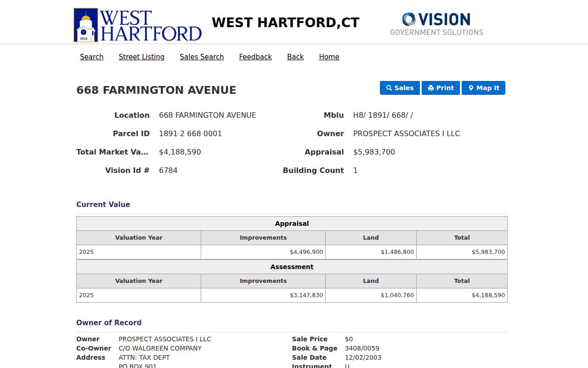Select assessment land value $1,040,760

(397, 295)
